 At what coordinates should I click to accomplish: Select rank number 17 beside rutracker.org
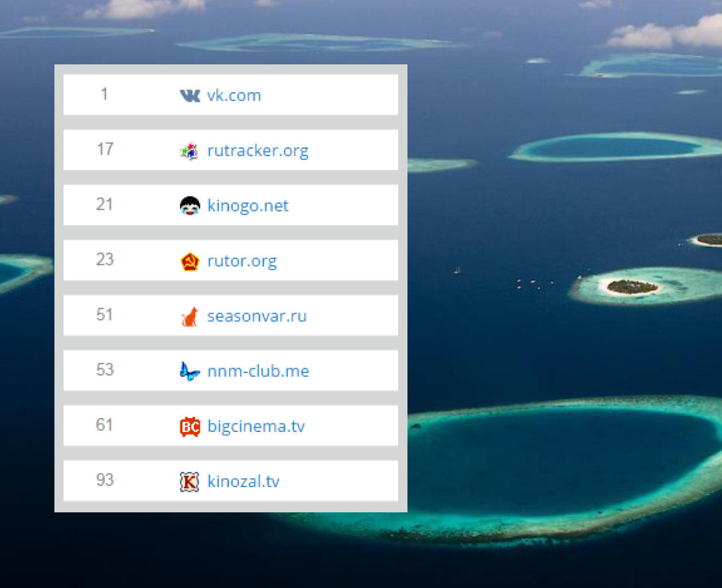105,149
